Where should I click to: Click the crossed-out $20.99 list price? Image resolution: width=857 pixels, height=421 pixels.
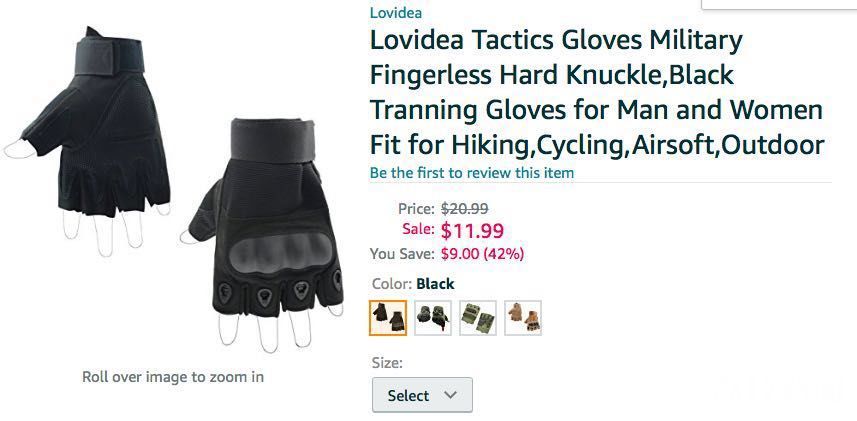point(465,209)
